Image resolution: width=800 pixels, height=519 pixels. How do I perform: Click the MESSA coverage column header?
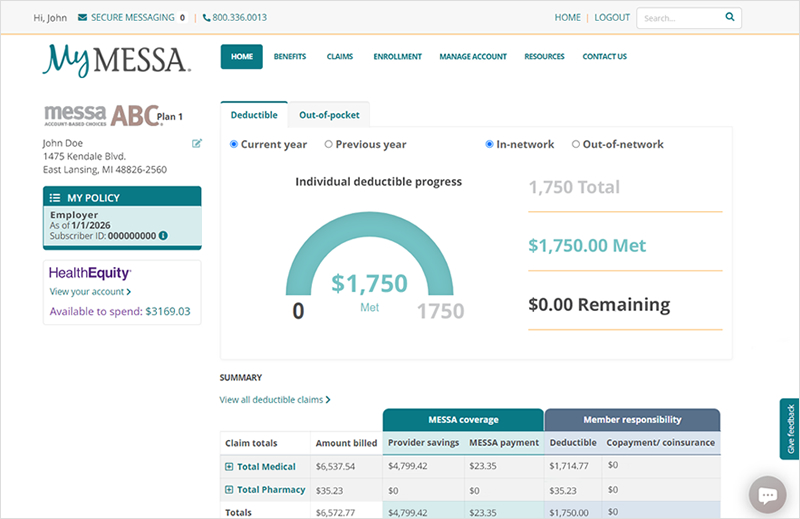click(x=463, y=419)
